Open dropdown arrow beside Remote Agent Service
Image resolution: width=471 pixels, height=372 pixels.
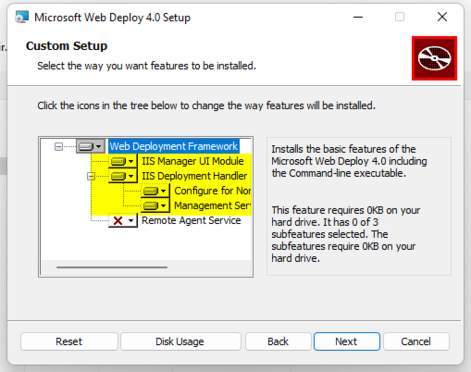pos(131,221)
